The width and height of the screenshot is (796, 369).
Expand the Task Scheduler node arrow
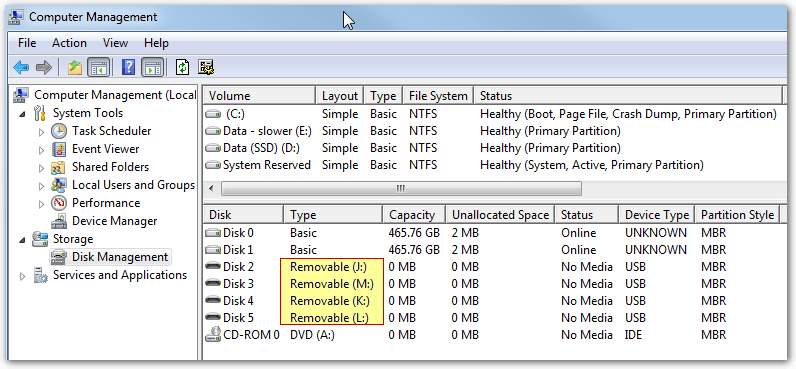point(42,132)
